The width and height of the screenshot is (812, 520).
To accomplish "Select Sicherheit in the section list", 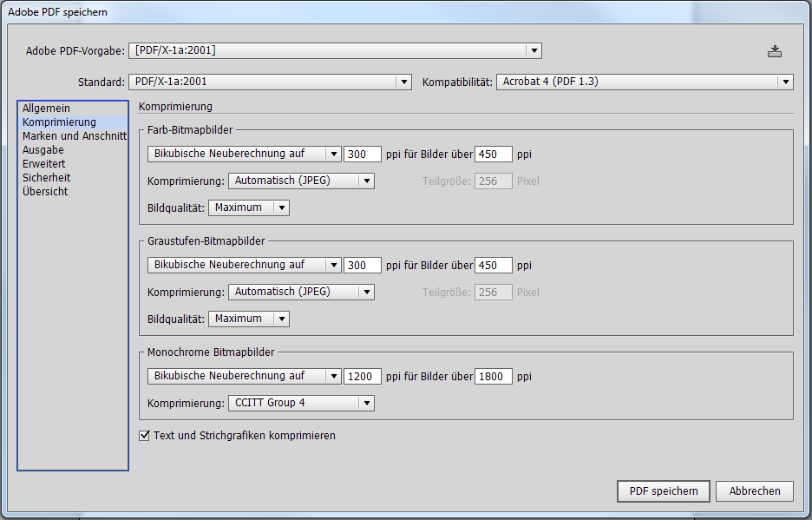I will pyautogui.click(x=73, y=178).
